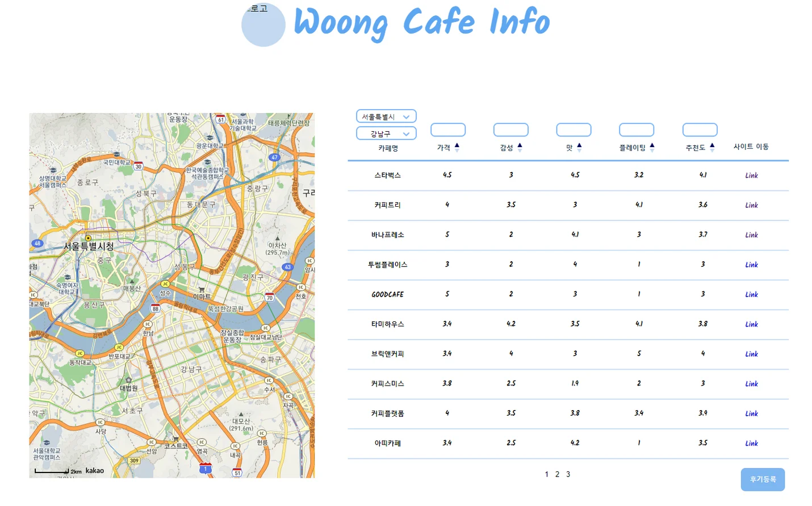Open the Link for 스타벅스

point(751,175)
